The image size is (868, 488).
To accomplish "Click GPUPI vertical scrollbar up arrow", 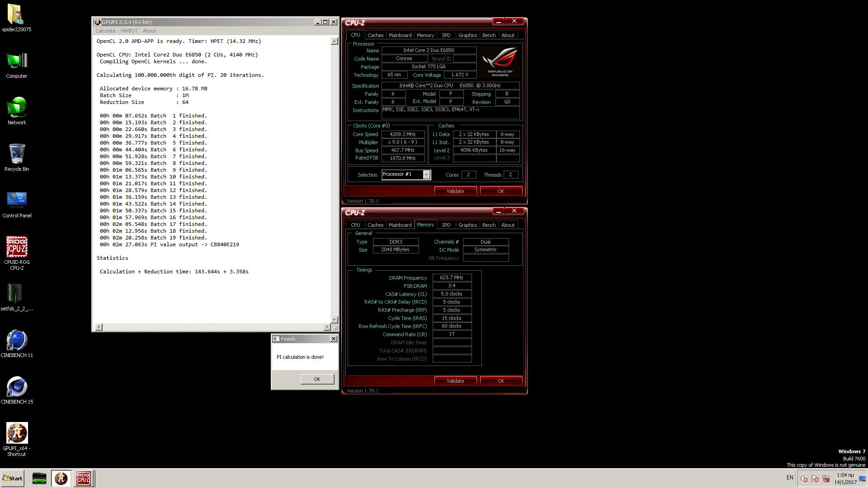I will click(x=335, y=41).
